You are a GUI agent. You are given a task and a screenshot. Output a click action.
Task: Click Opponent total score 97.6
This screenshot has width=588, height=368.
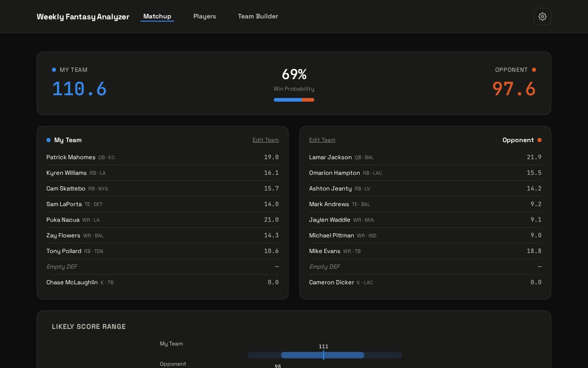click(514, 89)
